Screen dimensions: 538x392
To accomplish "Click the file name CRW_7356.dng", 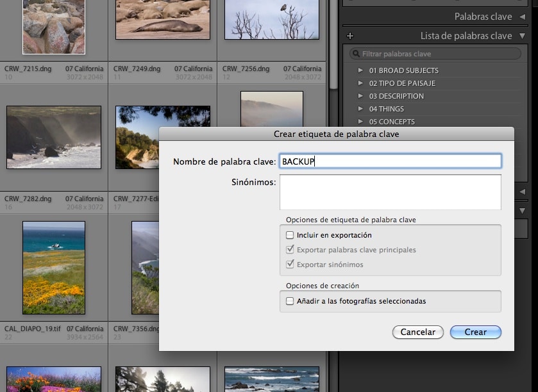I will coord(136,329).
